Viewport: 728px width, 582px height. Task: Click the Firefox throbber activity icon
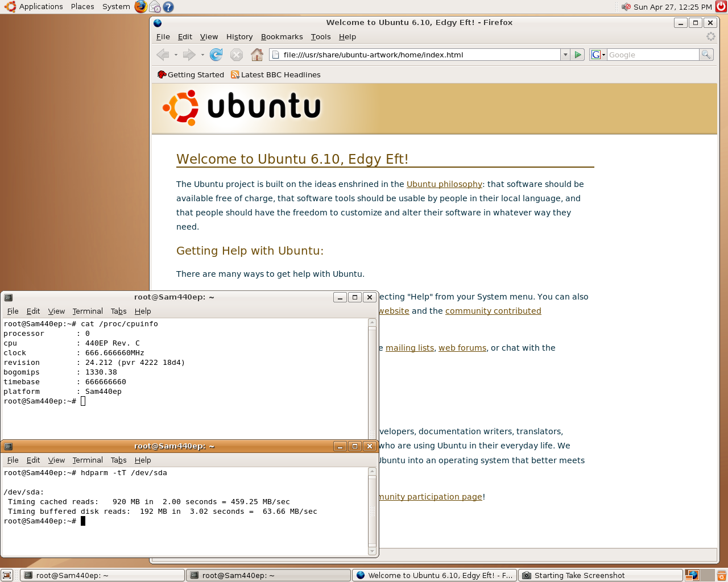[x=710, y=36]
